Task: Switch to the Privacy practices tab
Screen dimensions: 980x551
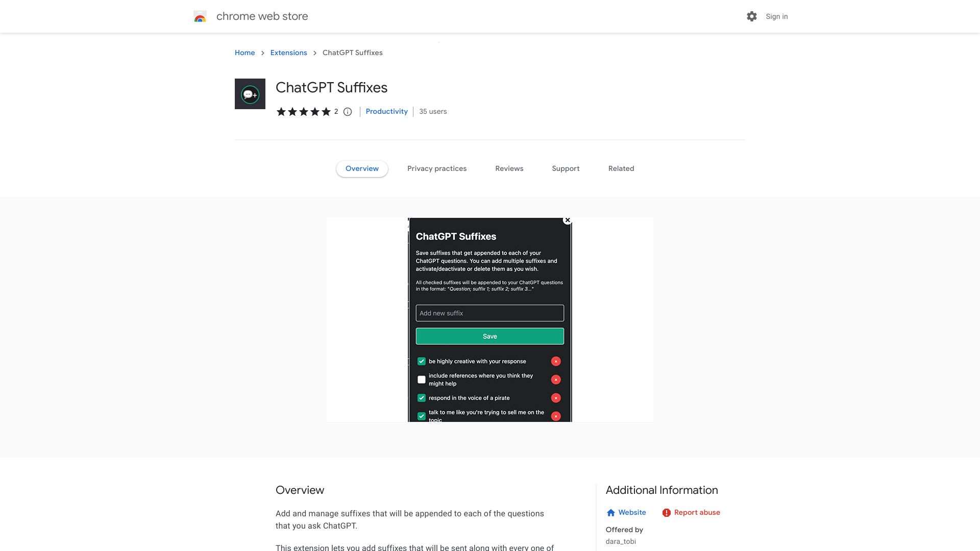Action: click(437, 168)
